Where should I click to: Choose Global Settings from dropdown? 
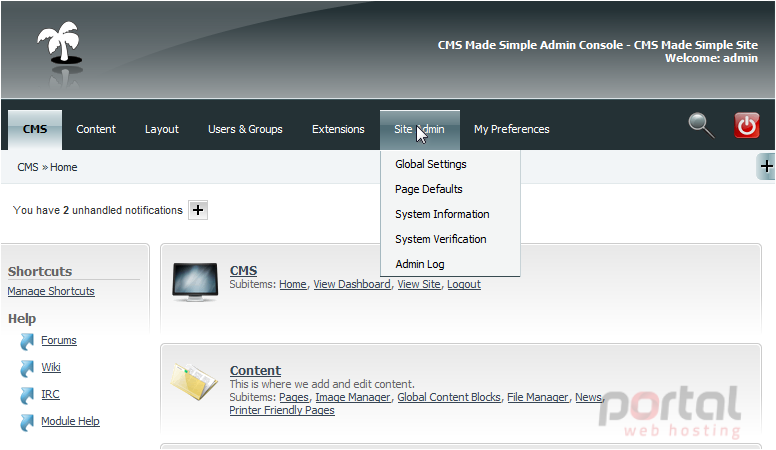pos(431,164)
